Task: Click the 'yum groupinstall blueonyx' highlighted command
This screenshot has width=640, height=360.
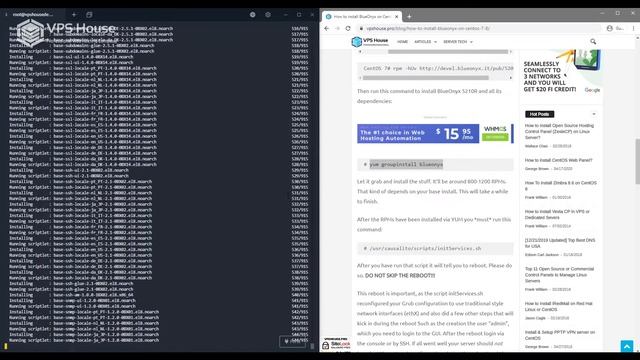Action: point(406,164)
